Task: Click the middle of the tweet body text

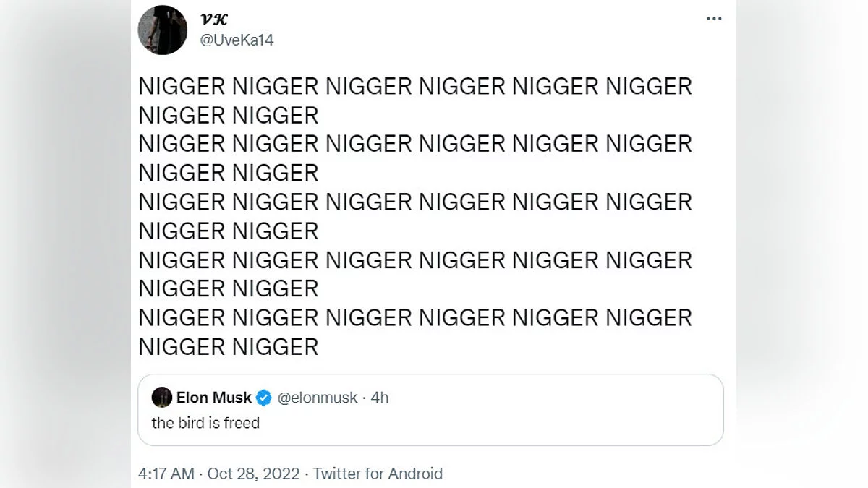Action: pyautogui.click(x=414, y=202)
